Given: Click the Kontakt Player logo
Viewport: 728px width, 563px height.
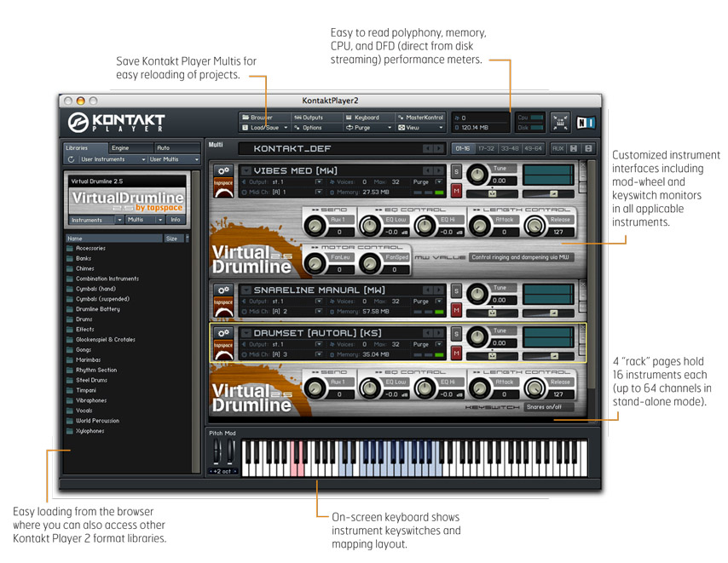Looking at the screenshot, I should (x=116, y=123).
